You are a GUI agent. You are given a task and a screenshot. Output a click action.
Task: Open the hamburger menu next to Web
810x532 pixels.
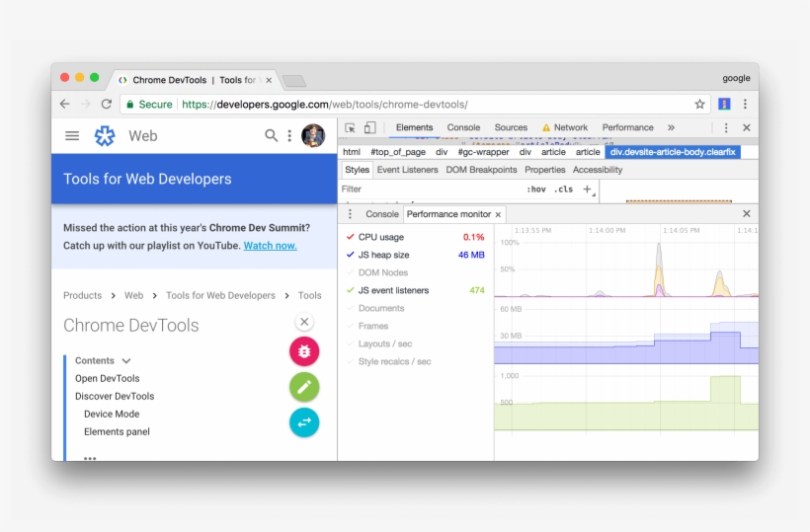[72, 136]
